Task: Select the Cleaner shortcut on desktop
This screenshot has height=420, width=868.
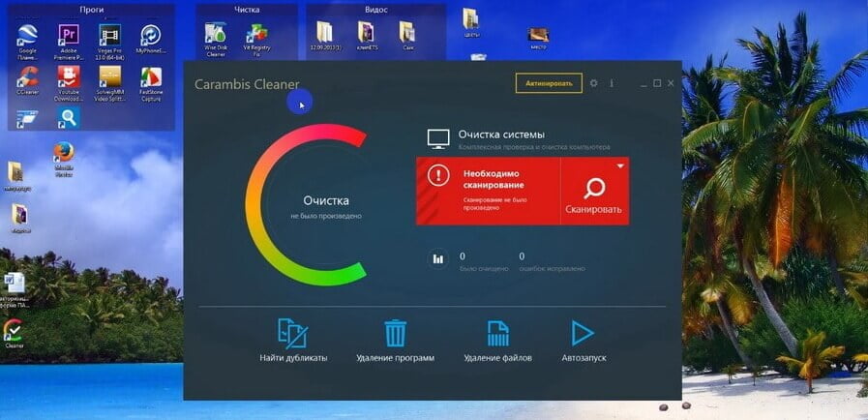Action: [14, 333]
